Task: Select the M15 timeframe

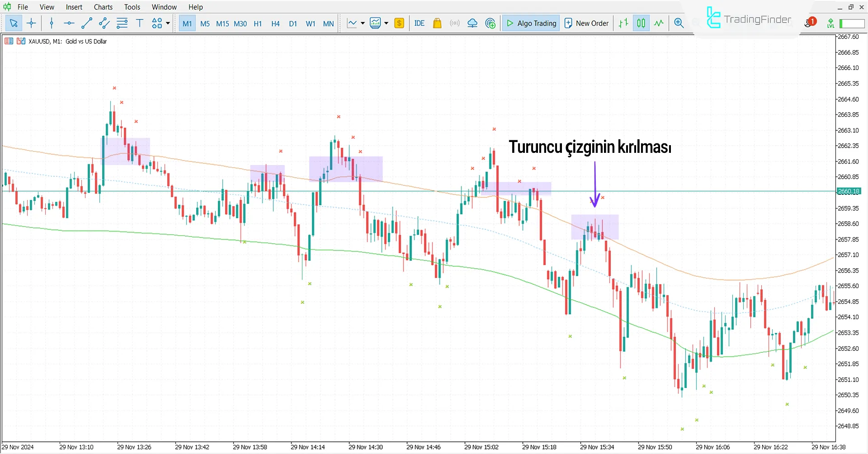Action: (x=222, y=24)
